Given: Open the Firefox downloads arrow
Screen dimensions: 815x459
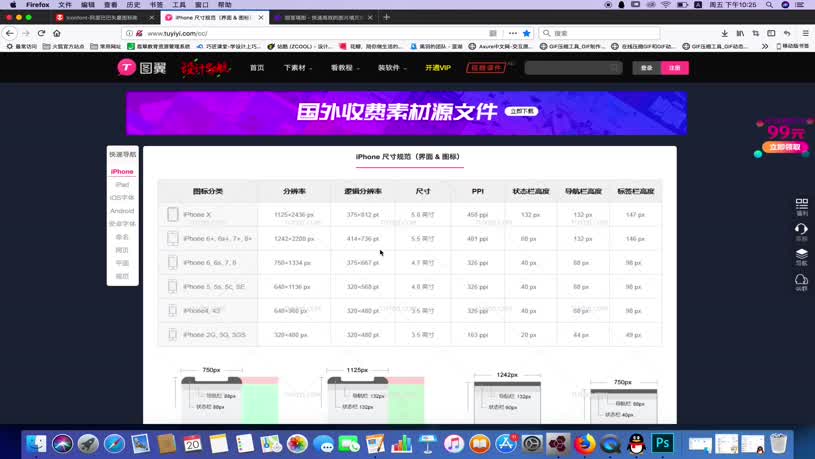Looking at the screenshot, I should 724,33.
